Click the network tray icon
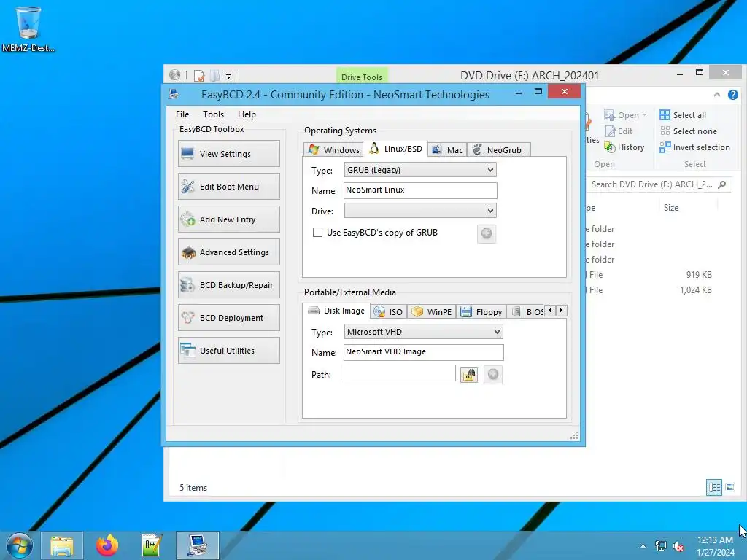This screenshot has height=560, width=747. pyautogui.click(x=661, y=546)
